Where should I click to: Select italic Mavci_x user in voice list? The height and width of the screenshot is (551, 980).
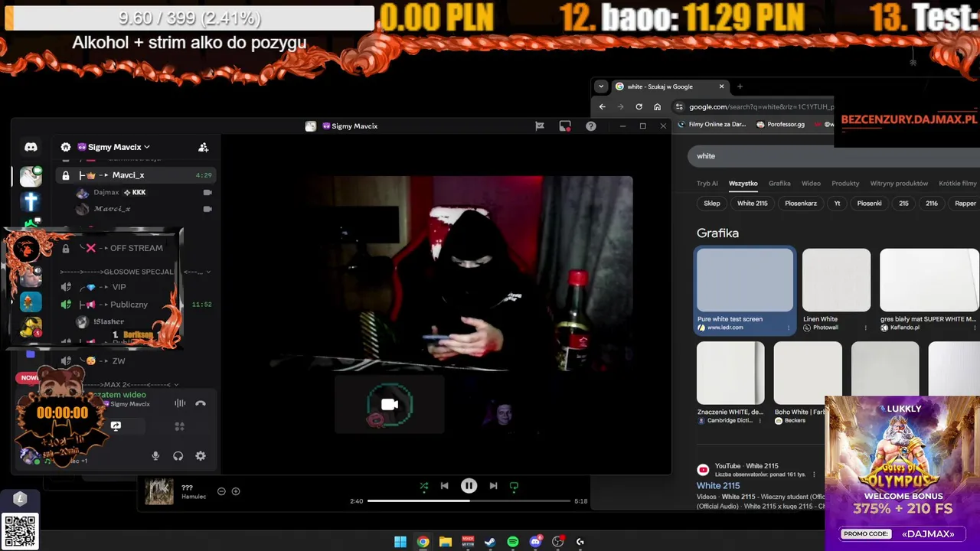click(x=112, y=209)
